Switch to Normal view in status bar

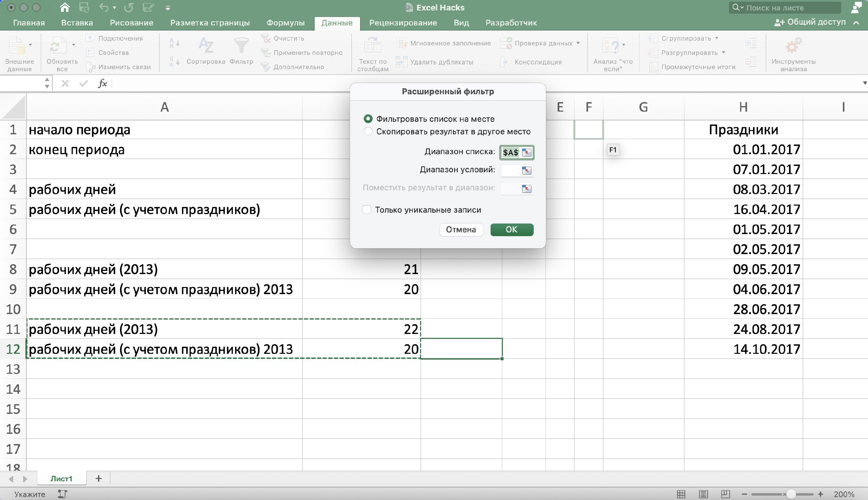point(681,494)
